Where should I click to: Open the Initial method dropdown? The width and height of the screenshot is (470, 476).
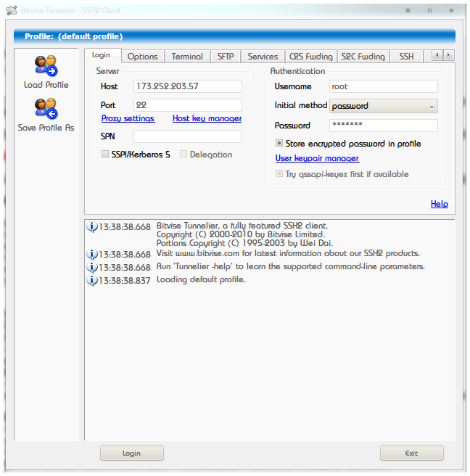[384, 106]
